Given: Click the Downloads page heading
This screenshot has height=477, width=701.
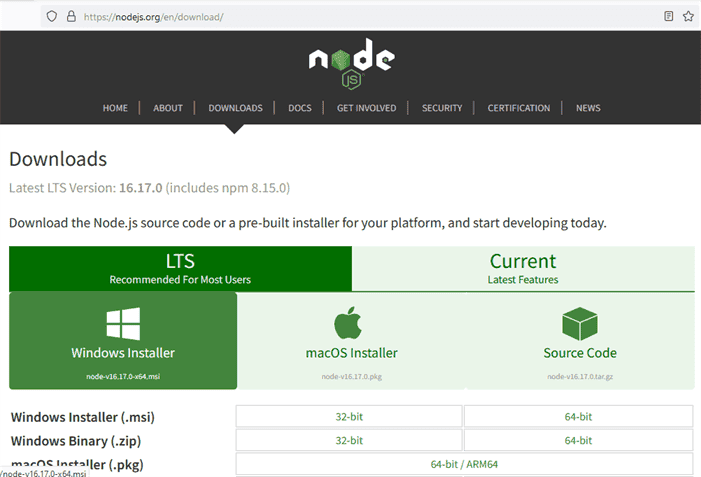Looking at the screenshot, I should [x=58, y=159].
